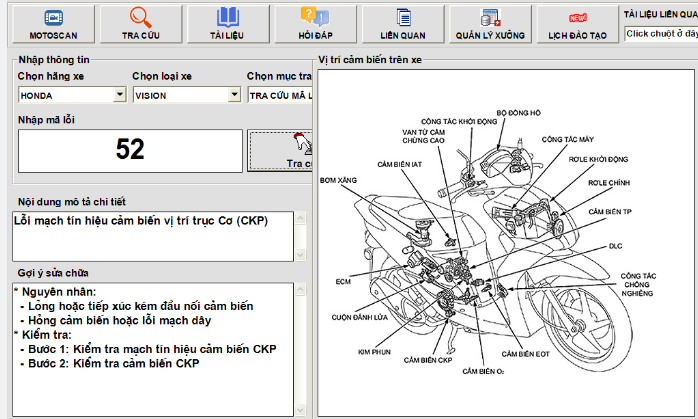Click the Tra cứu hand-pointer button
698x419 pixels.
click(280, 151)
